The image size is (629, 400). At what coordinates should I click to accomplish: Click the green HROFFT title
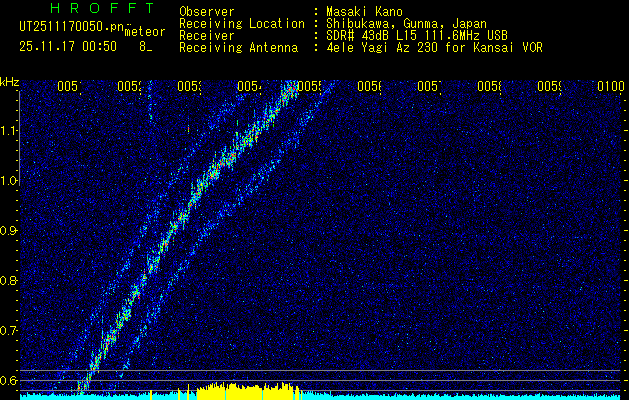pos(103,8)
